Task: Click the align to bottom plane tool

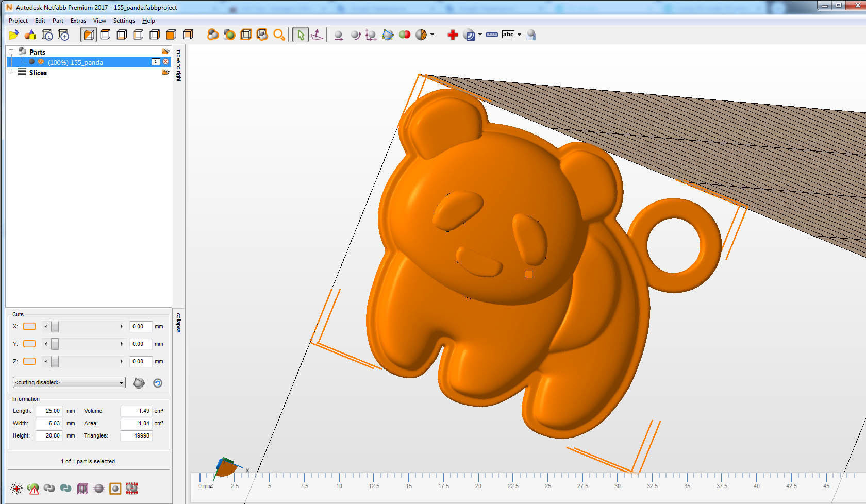Action: pos(318,35)
